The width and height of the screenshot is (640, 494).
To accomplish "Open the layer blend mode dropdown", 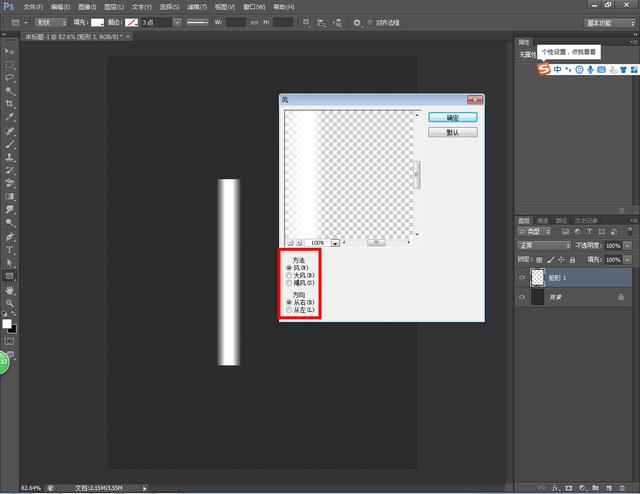I will point(543,245).
